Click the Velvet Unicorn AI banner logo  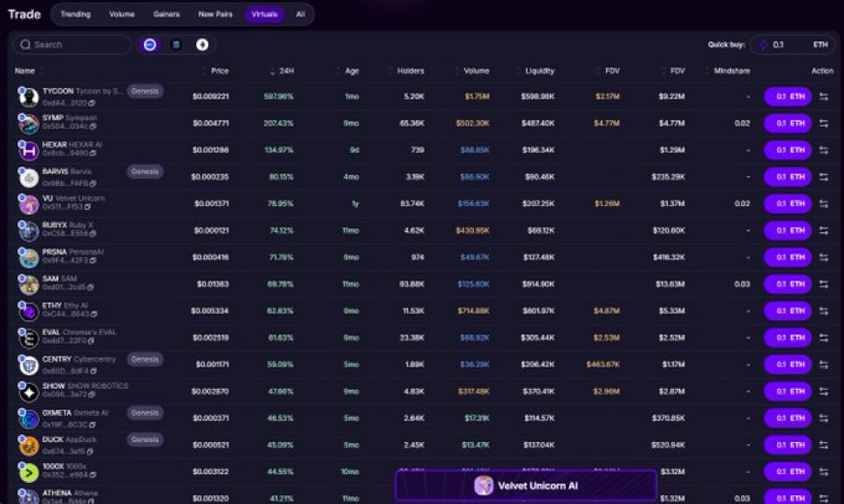click(x=483, y=486)
